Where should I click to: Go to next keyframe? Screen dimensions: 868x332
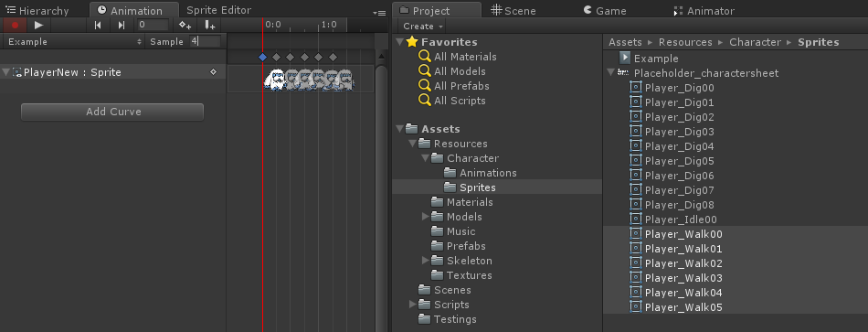pyautogui.click(x=122, y=25)
